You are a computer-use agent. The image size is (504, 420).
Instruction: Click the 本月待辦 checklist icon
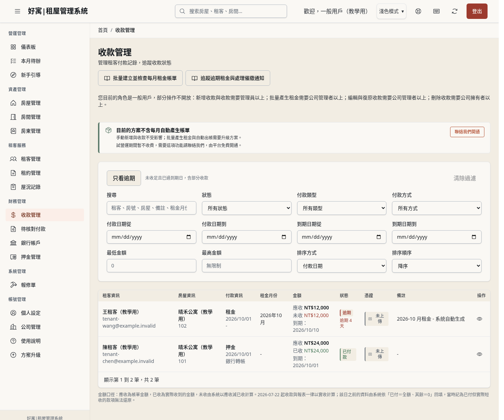[x=13, y=61]
